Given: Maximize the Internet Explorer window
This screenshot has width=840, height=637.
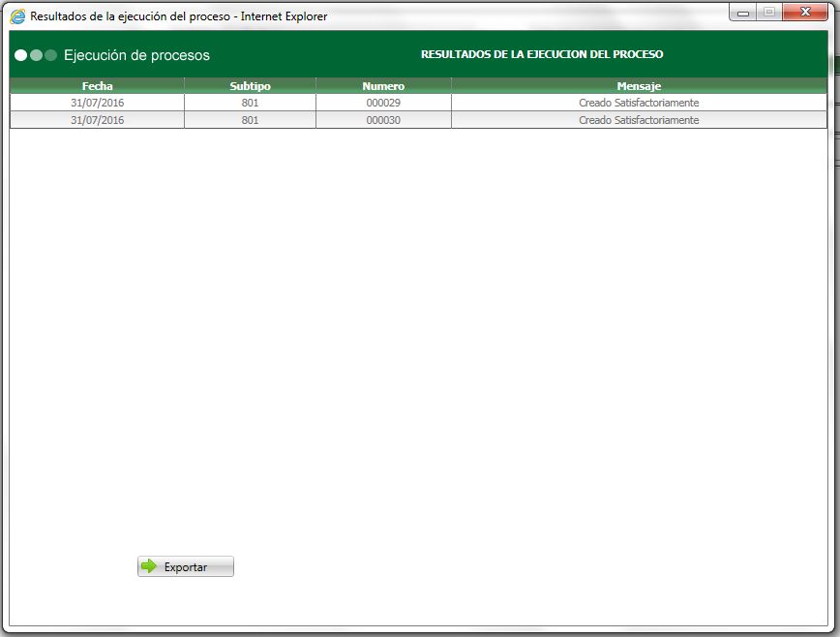Looking at the screenshot, I should 769,13.
